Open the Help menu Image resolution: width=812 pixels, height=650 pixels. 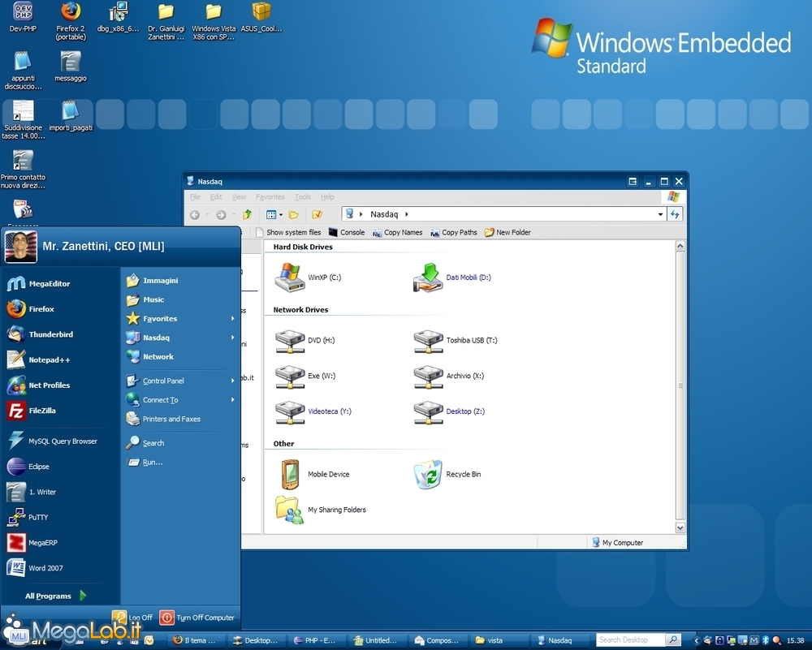click(327, 197)
